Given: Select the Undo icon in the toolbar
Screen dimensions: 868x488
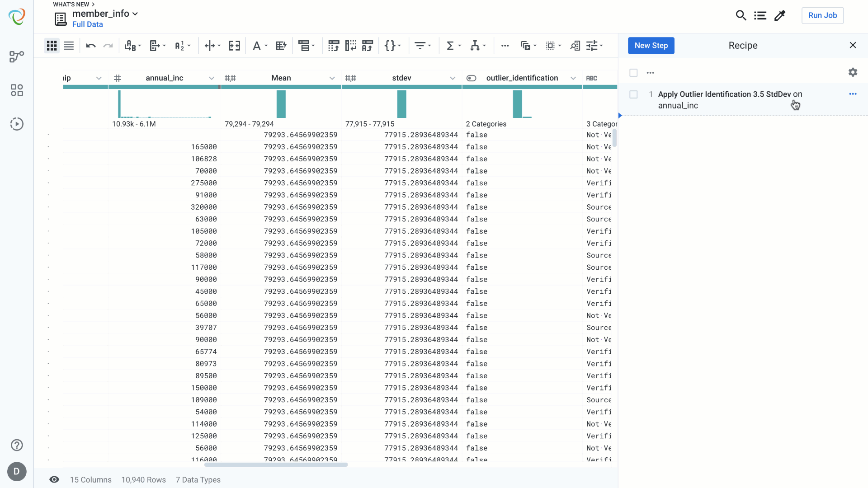Looking at the screenshot, I should point(91,46).
